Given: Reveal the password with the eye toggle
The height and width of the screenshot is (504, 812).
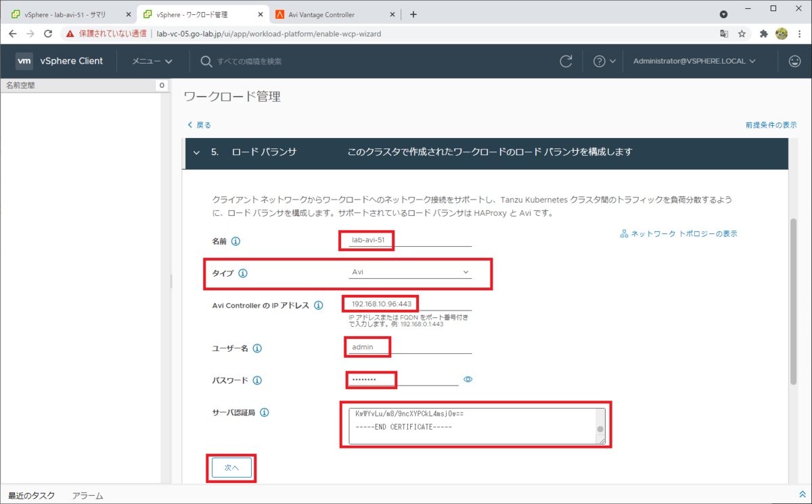Looking at the screenshot, I should (468, 380).
